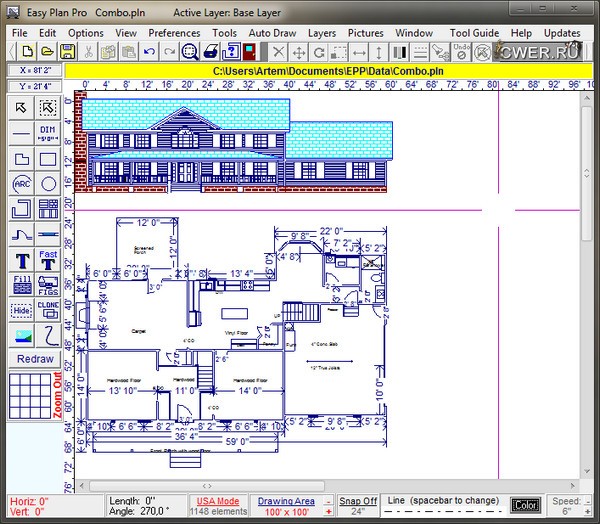Select the ARC drawing tool
The height and width of the screenshot is (524, 600).
22,184
